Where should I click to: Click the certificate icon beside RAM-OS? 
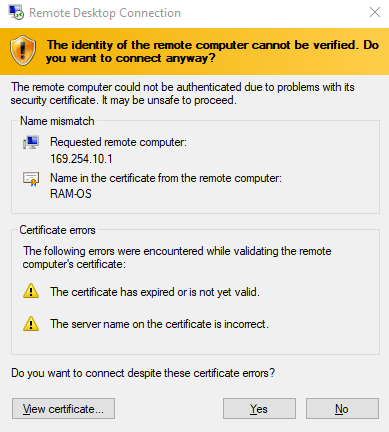pos(31,179)
